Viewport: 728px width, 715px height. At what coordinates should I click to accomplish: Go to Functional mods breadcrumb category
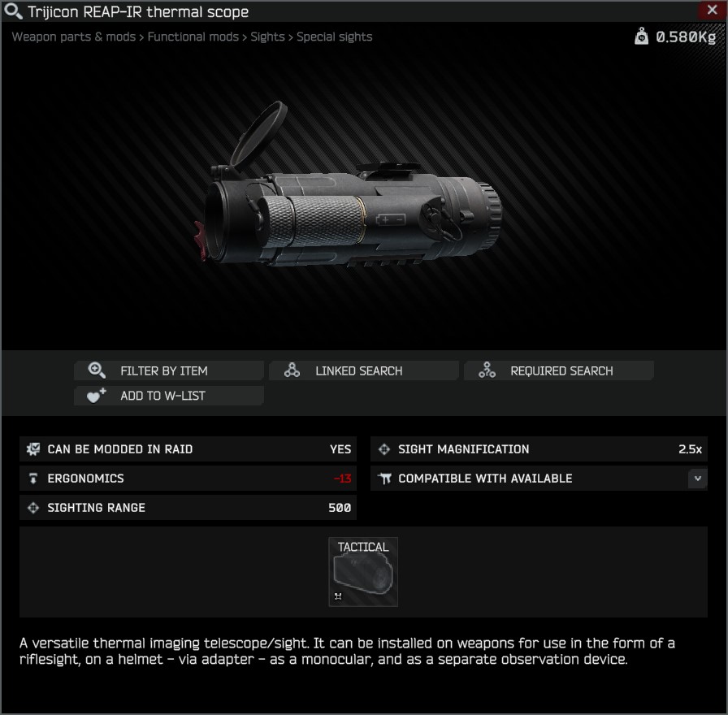point(193,37)
